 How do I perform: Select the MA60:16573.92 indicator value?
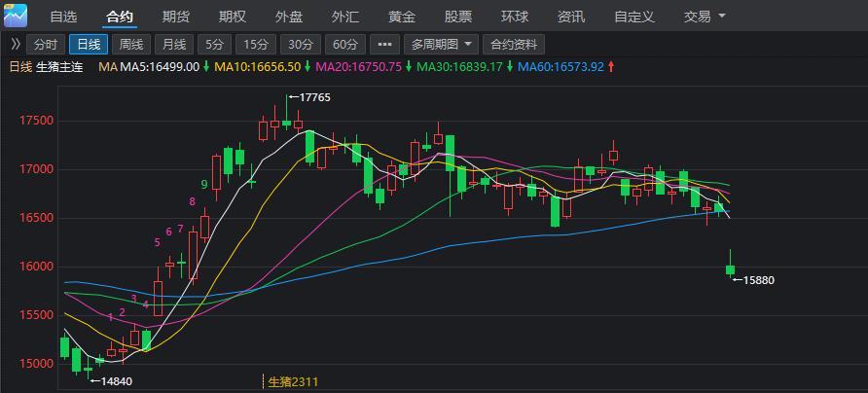561,67
